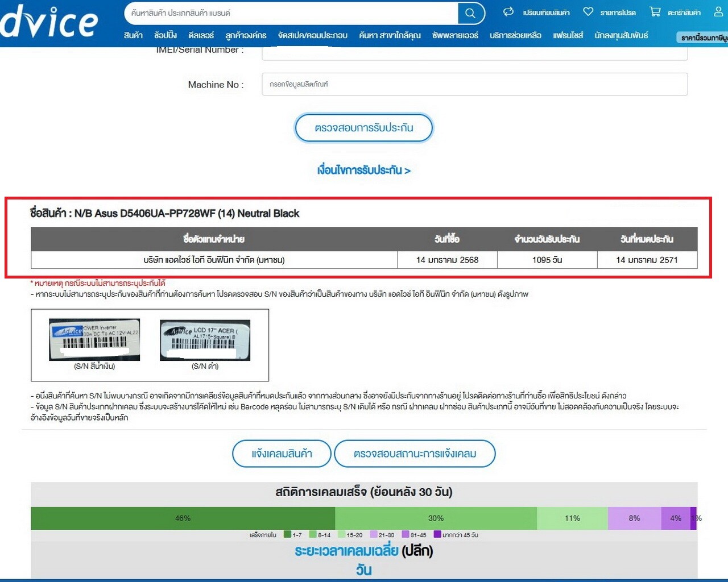Screen dimensions: 728x582
Task: Click the รายการโปรด link
Action: click(618, 13)
